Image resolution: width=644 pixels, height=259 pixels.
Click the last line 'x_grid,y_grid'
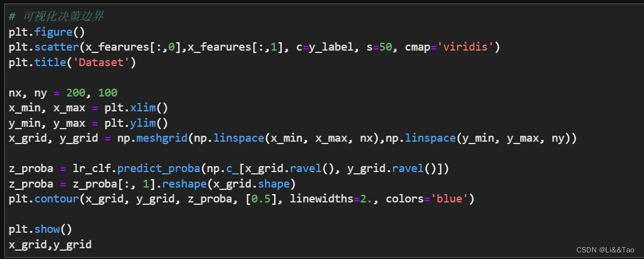click(50, 245)
